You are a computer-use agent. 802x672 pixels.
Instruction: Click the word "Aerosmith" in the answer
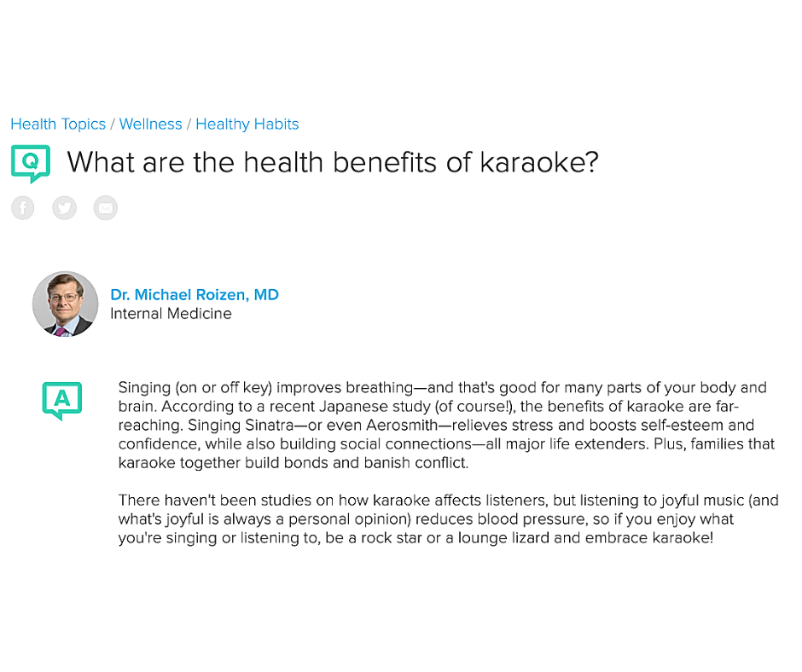click(x=402, y=425)
